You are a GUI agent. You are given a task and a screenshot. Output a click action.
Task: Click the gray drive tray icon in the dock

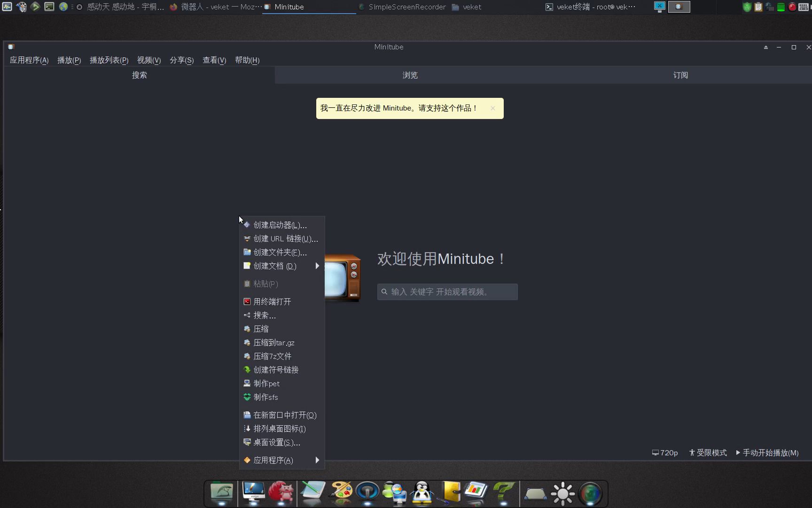(x=535, y=494)
